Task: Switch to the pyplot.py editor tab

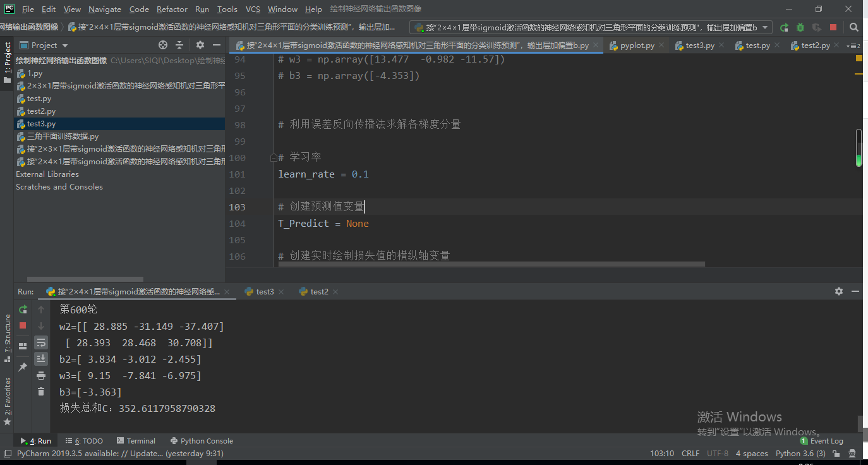Action: [637, 45]
